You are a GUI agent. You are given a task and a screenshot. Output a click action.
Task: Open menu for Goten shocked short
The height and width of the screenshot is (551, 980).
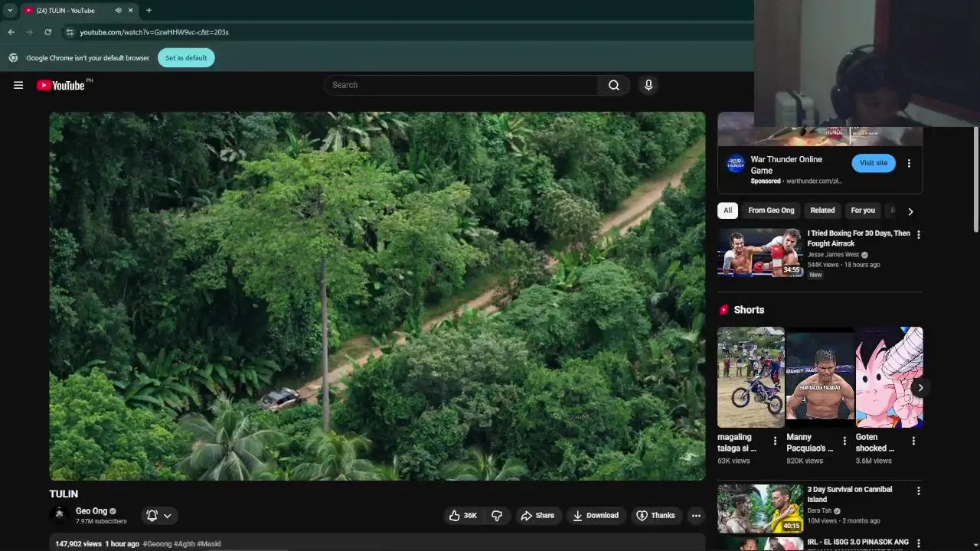(913, 441)
